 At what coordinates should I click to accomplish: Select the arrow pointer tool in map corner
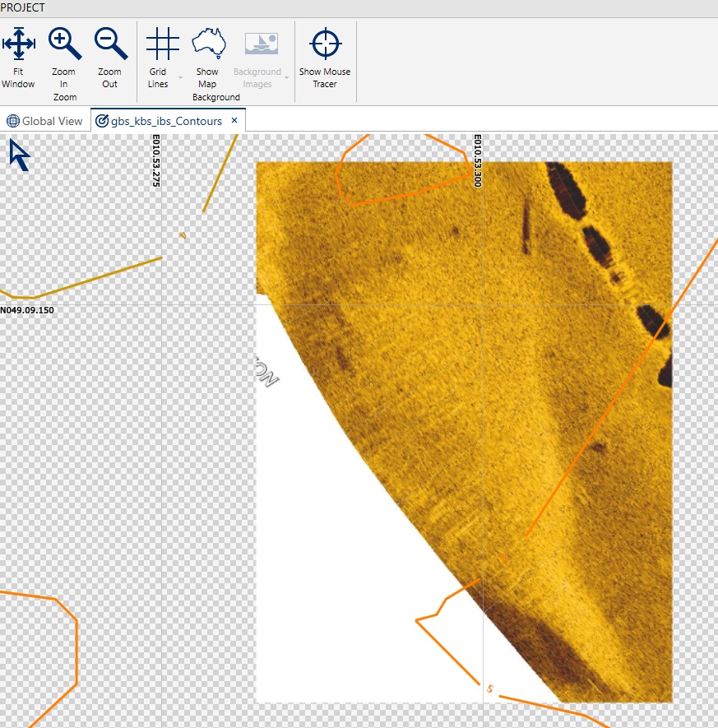tap(20, 155)
